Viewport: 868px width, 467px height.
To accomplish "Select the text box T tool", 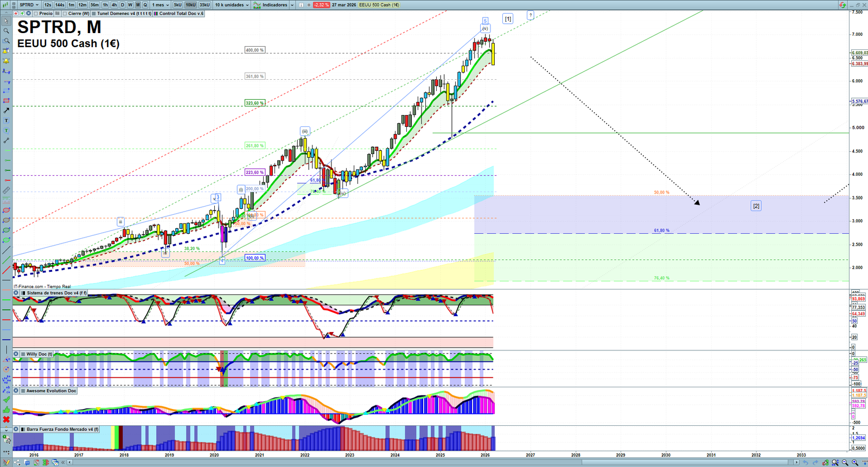I will pos(6,120).
